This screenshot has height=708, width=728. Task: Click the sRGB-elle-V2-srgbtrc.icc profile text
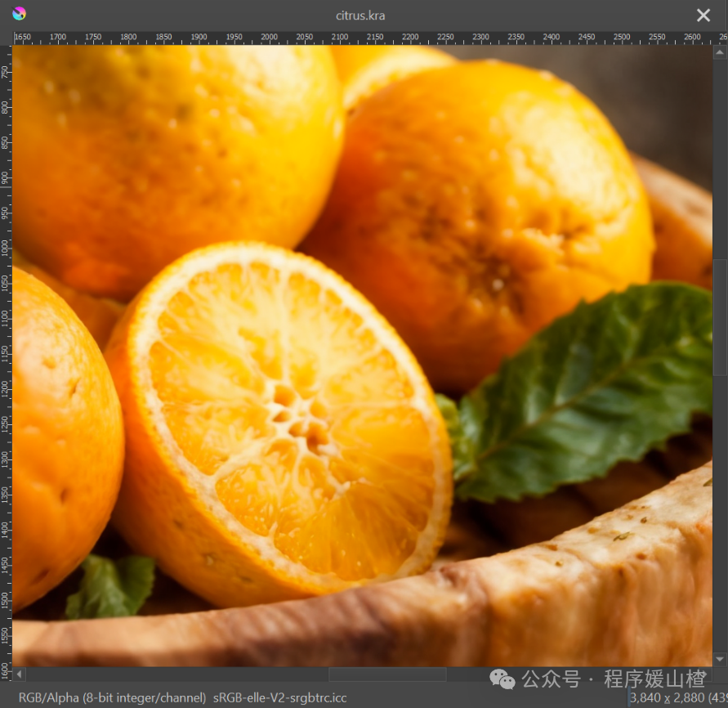point(280,697)
